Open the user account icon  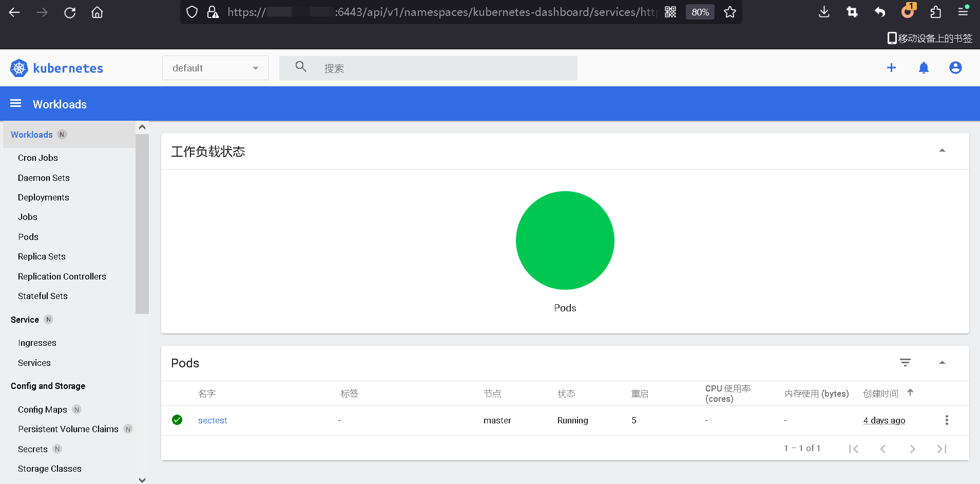click(955, 68)
